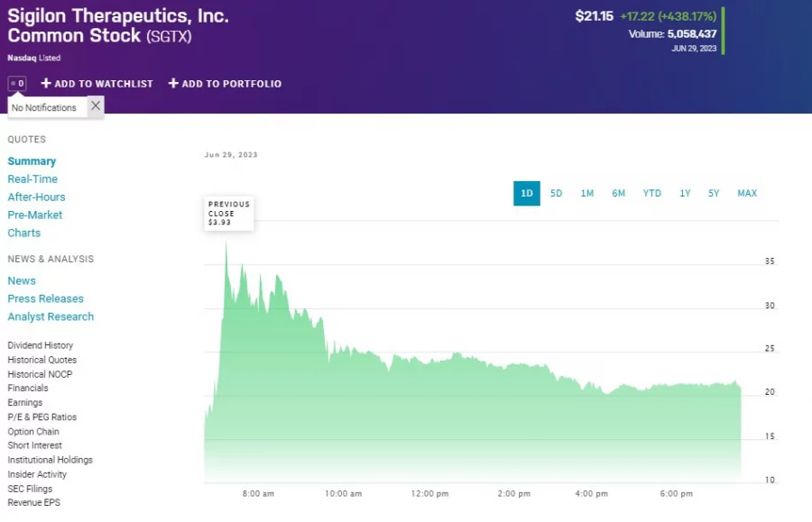Open the Real-Time quotes page

pos(32,179)
